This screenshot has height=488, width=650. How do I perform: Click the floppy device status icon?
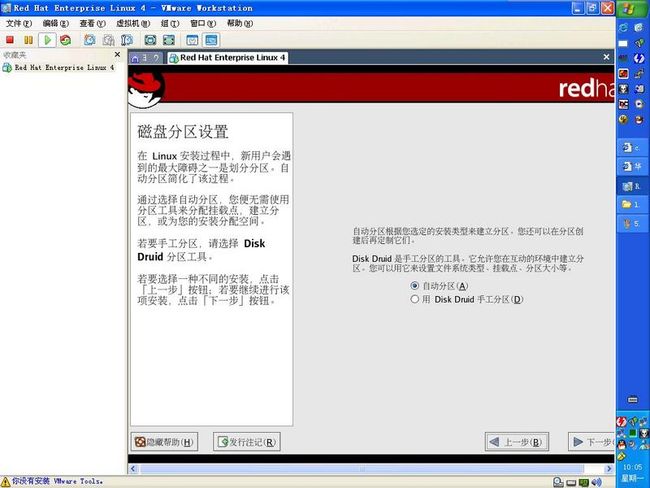571,483
